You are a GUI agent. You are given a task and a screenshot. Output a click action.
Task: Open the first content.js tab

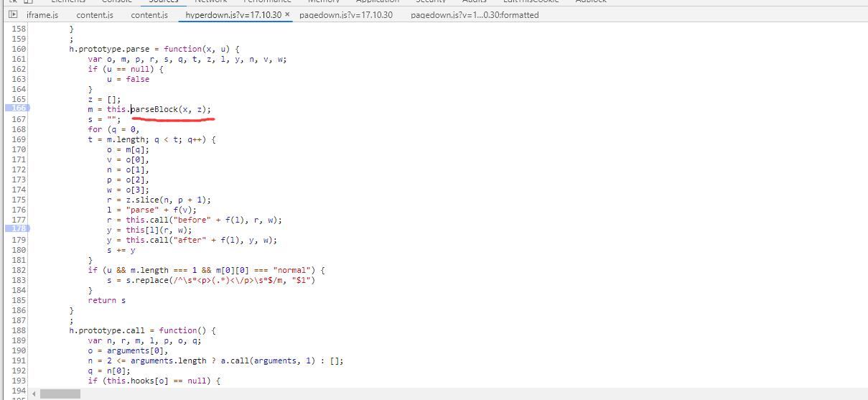[x=95, y=15]
